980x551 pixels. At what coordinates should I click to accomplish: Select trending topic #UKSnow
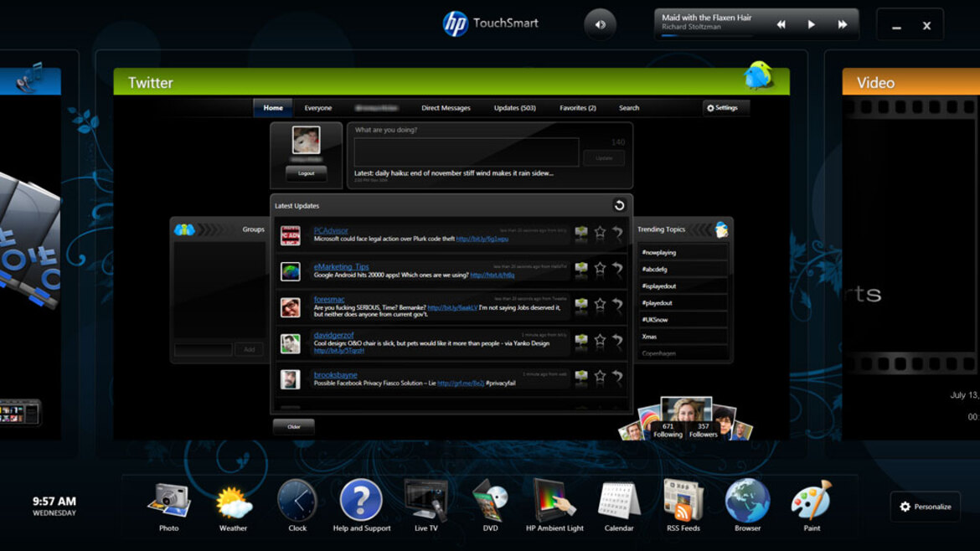tap(683, 320)
